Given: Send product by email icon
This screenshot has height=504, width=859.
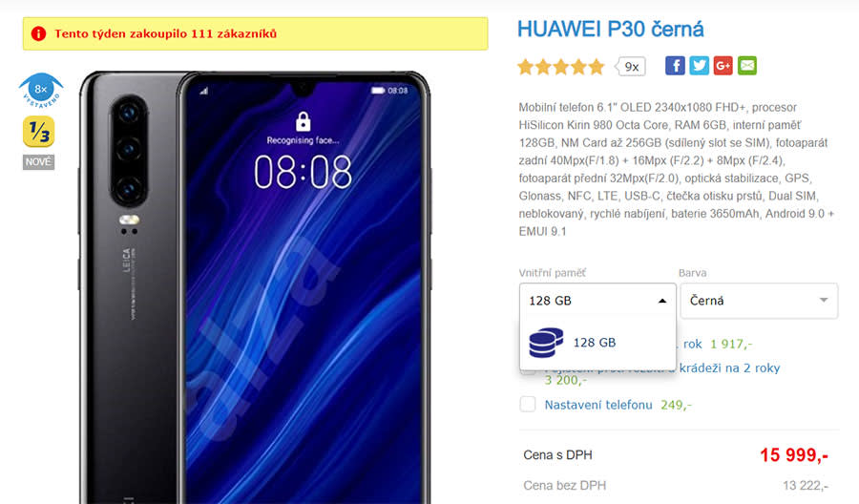Looking at the screenshot, I should 747,66.
